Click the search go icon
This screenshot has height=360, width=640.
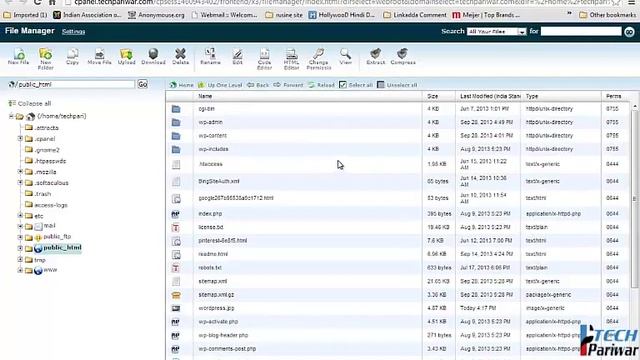click(x=629, y=31)
